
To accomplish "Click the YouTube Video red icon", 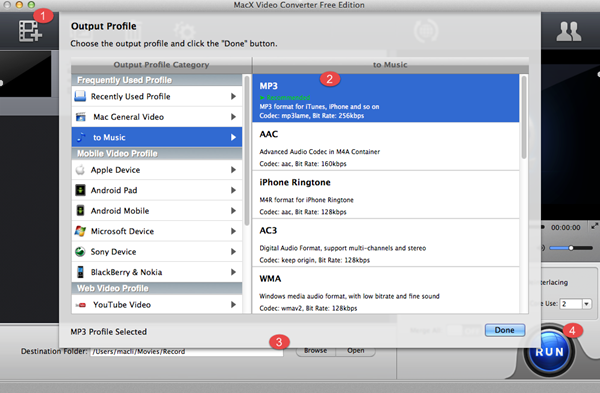I will pos(80,305).
